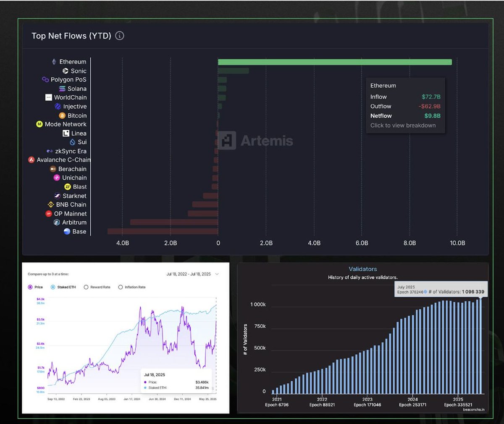Image resolution: width=504 pixels, height=424 pixels.
Task: Click the Berachain logo icon
Action: [x=53, y=169]
